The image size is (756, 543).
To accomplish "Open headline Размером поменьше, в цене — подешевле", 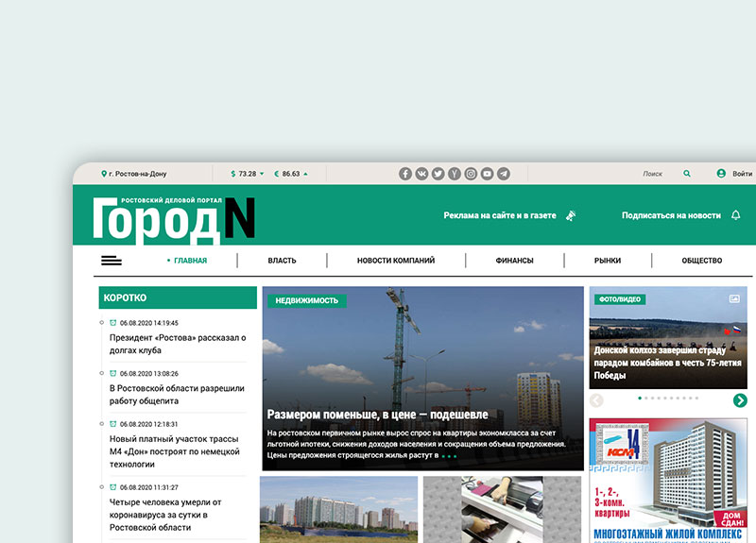I will [377, 415].
